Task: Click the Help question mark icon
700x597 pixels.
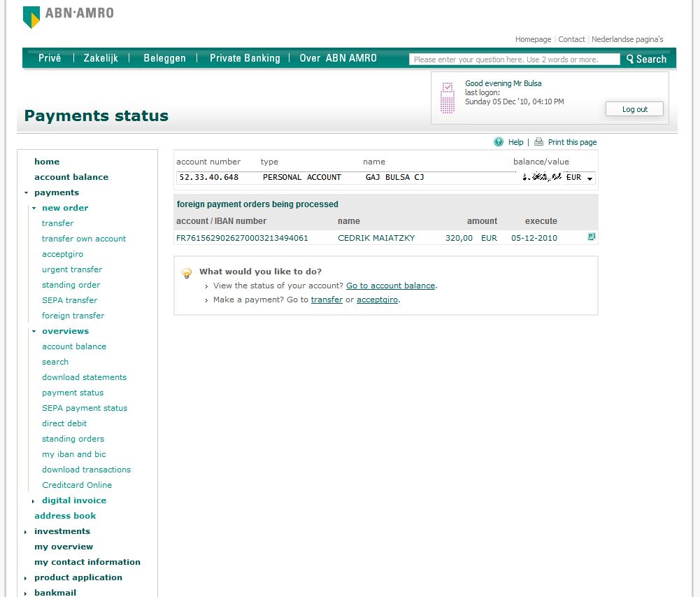Action: (x=499, y=142)
